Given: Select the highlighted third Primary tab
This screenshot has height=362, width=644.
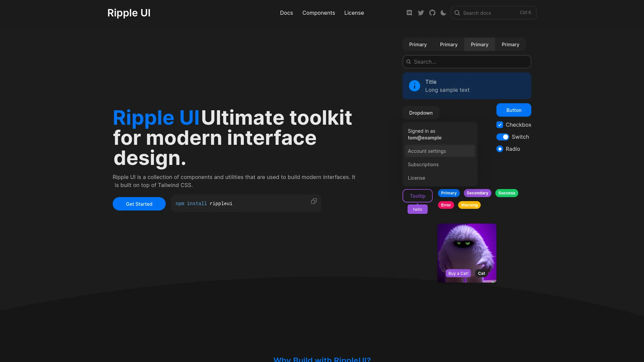Looking at the screenshot, I should point(480,45).
